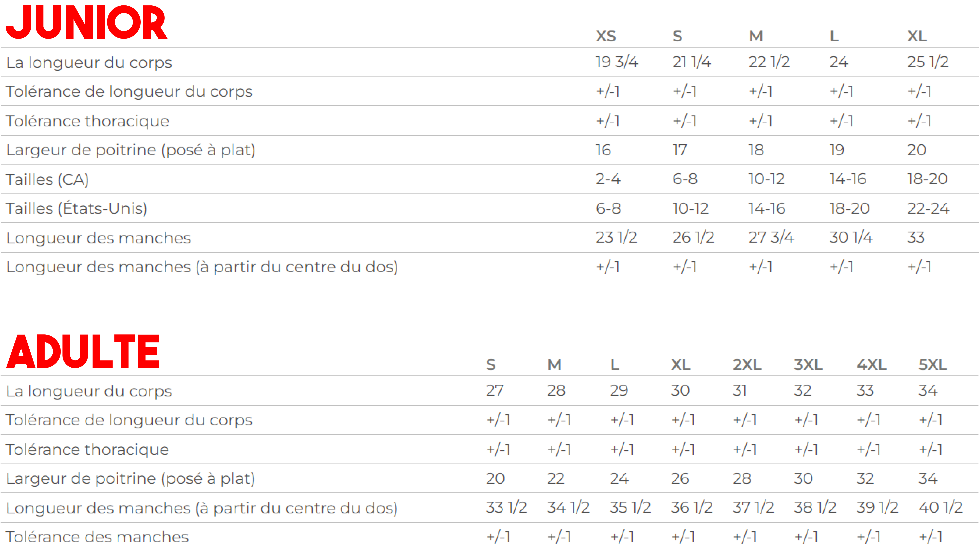Click the Tailles (États-Unis) row label

(x=77, y=209)
